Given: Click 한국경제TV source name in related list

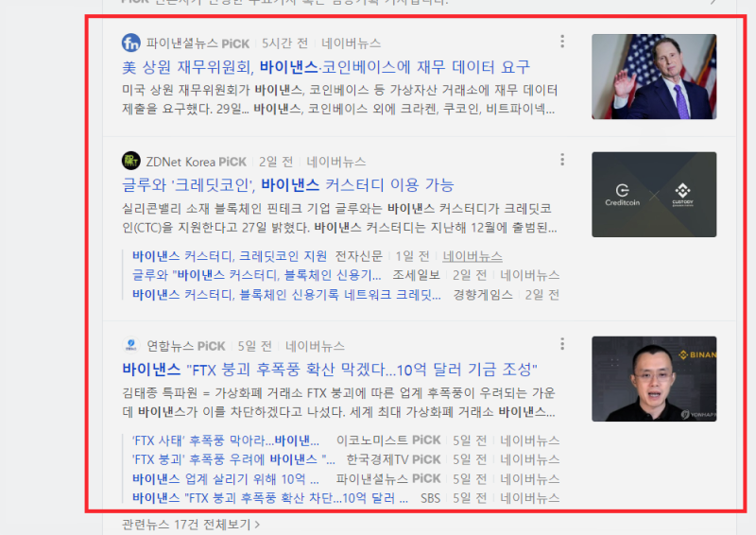Looking at the screenshot, I should [x=377, y=459].
